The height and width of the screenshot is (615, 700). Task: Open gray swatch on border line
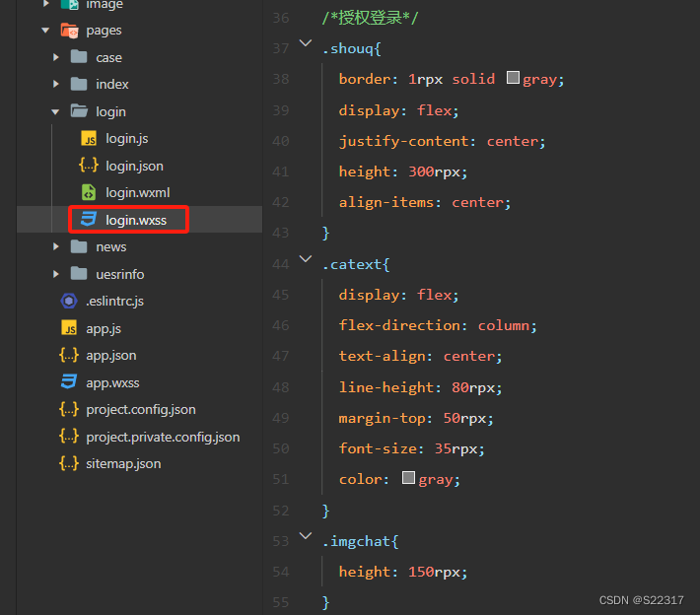pos(513,78)
